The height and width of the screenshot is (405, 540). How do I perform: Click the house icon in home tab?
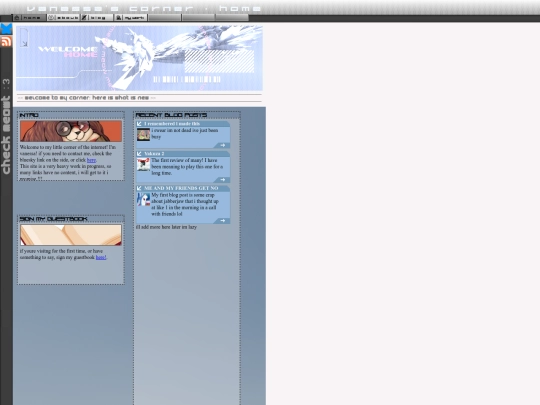pos(17,18)
